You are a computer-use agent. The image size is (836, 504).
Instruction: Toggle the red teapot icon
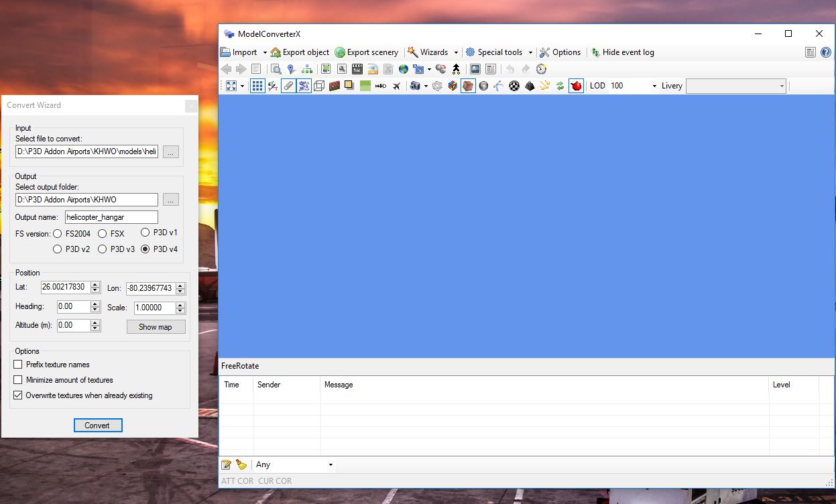coord(576,86)
